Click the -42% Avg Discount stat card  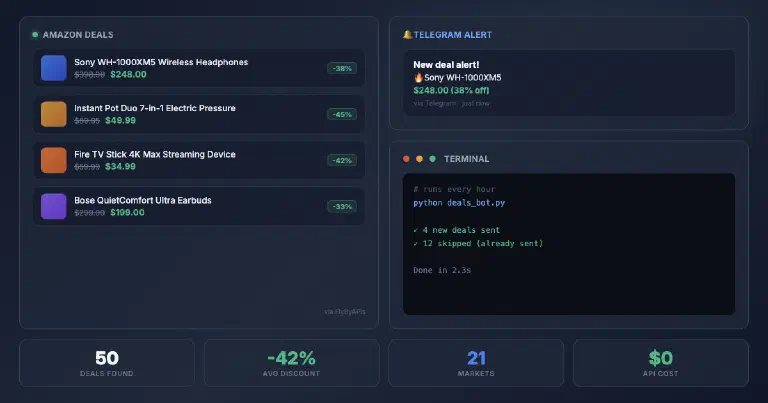[291, 363]
